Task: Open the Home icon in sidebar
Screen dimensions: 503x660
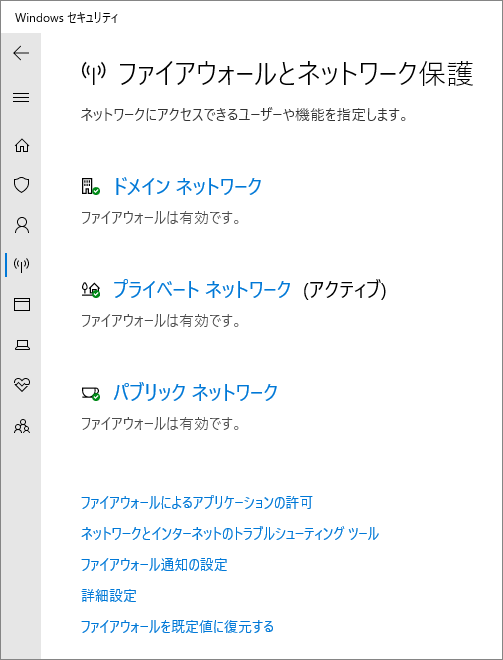Action: [22, 146]
